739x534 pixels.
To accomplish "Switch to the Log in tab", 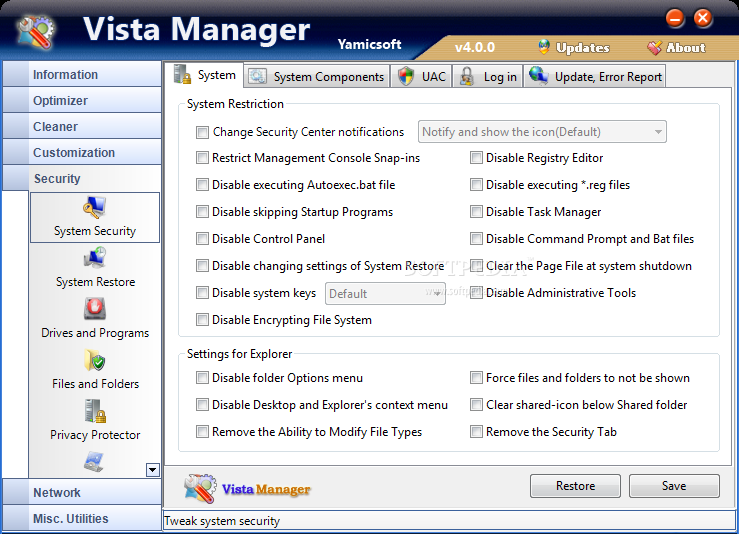I will click(488, 76).
